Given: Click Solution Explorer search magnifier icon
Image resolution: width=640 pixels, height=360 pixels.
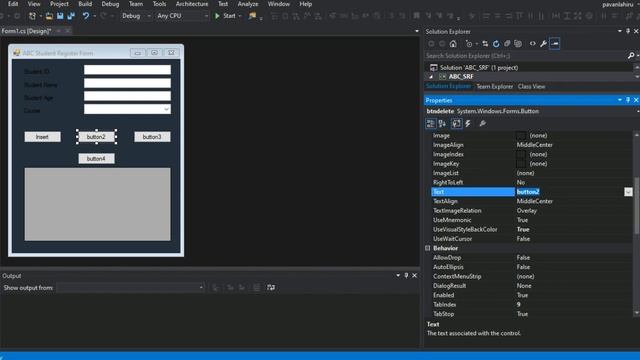Looking at the screenshot, I should (x=631, y=56).
